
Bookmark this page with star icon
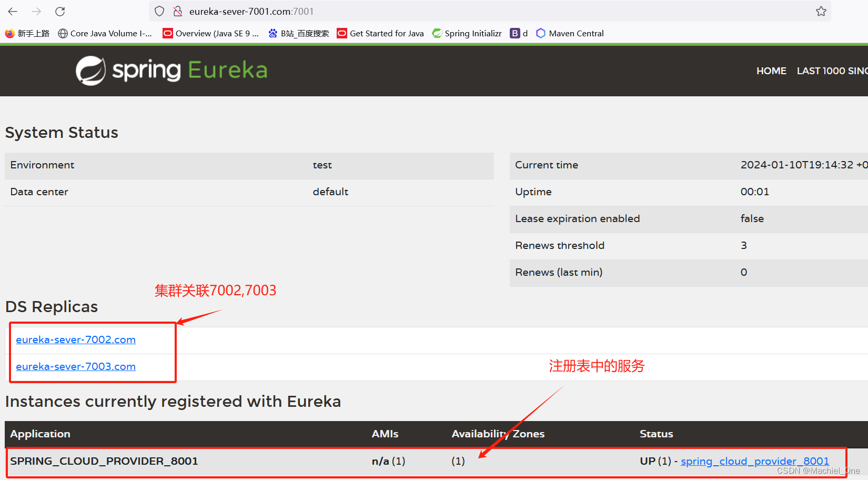pos(821,12)
